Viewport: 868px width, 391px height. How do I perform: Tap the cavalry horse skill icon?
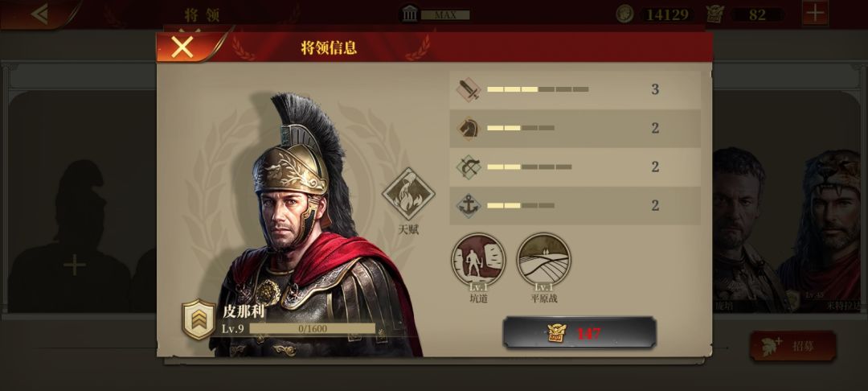click(469, 129)
